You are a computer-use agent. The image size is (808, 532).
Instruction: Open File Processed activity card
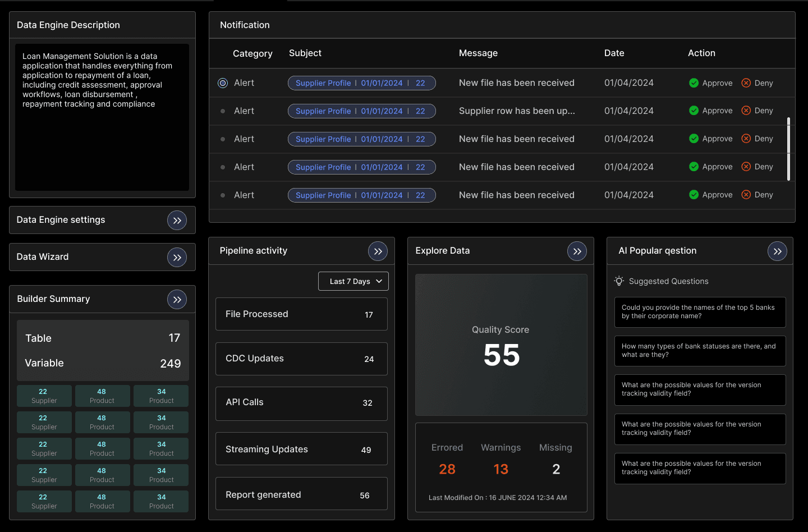point(301,314)
